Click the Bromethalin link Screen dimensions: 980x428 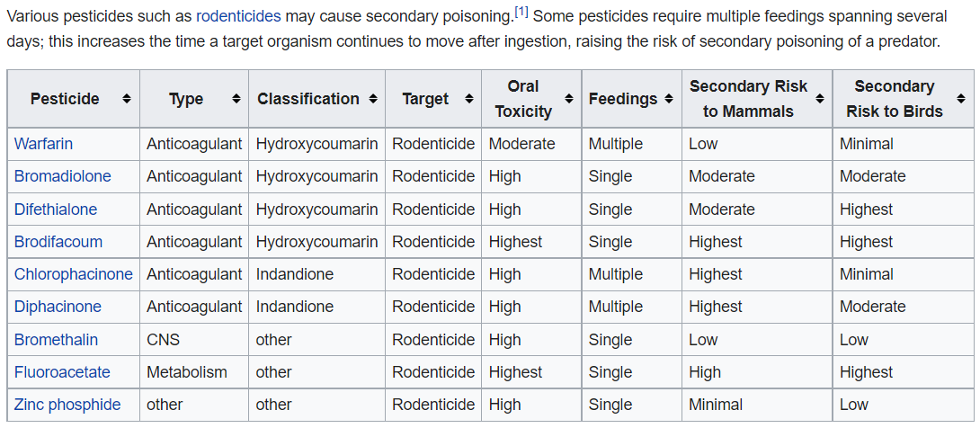[x=56, y=340]
